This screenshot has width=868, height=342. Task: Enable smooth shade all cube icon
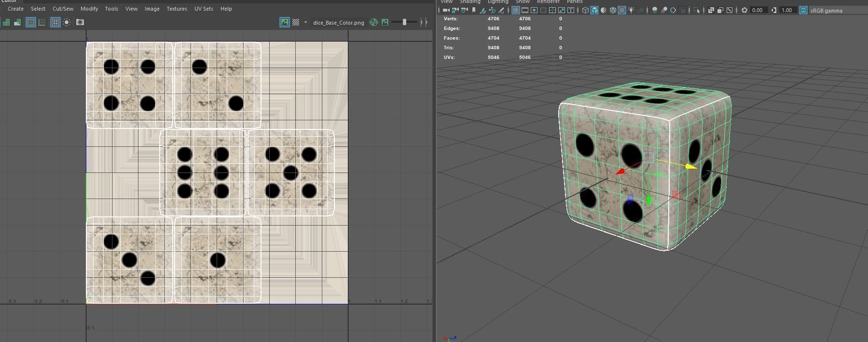coord(594,10)
